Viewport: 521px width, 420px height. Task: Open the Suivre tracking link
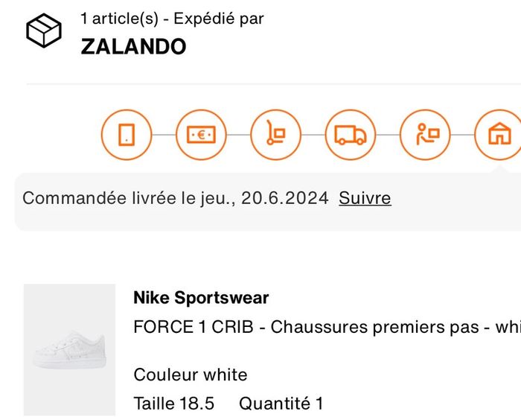365,198
